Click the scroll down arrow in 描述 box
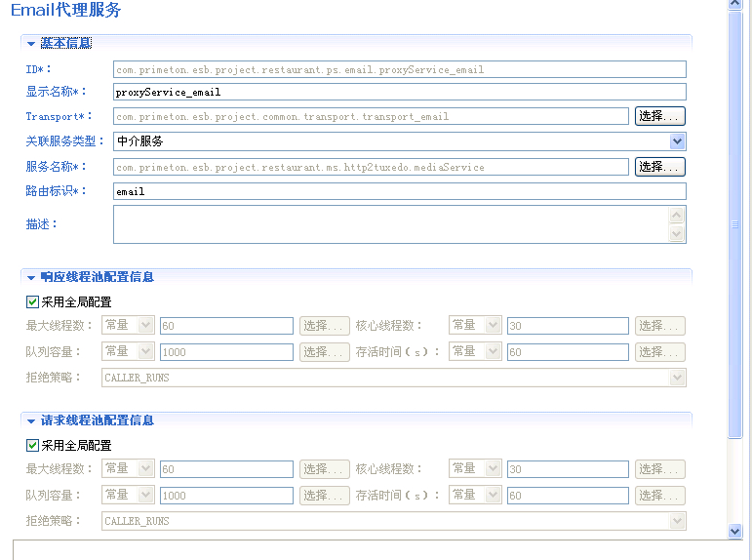Viewport: 752px width, 560px height. 677,234
